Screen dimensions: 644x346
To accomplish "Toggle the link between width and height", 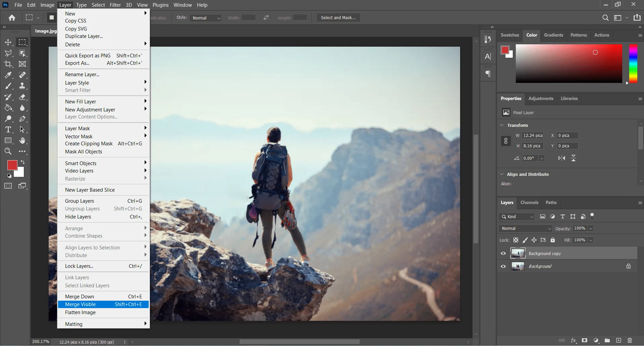I will tap(506, 141).
